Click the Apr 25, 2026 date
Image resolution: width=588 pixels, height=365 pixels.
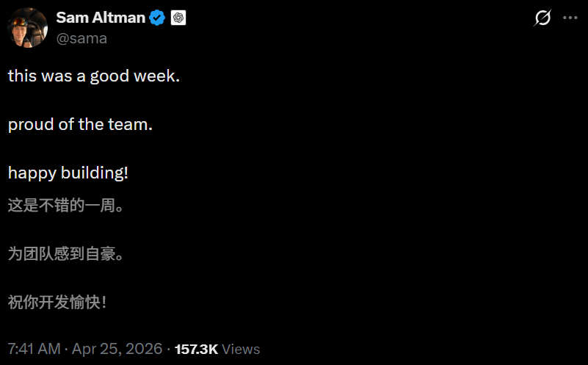(x=119, y=349)
